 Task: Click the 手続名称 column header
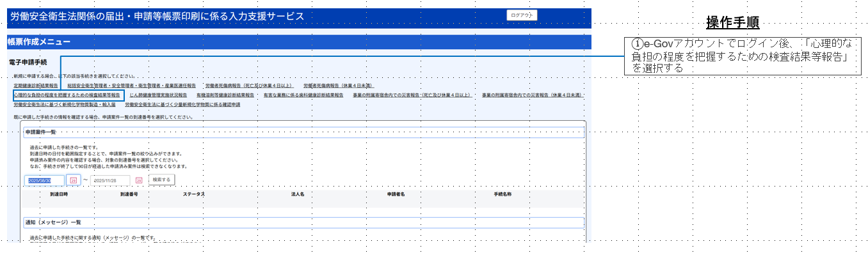pos(502,194)
